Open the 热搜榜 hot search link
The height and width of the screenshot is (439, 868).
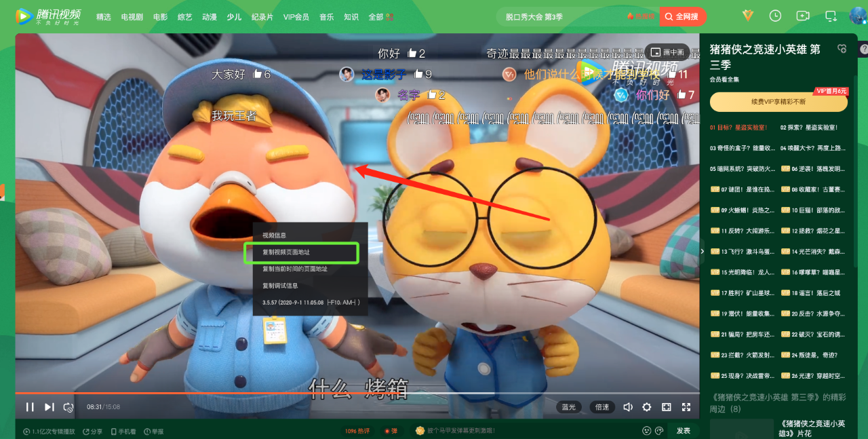[642, 16]
